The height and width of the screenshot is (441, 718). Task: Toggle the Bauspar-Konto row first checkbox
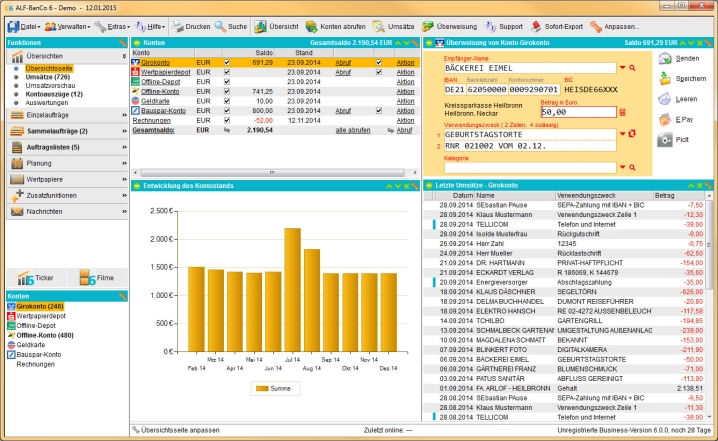(x=228, y=111)
